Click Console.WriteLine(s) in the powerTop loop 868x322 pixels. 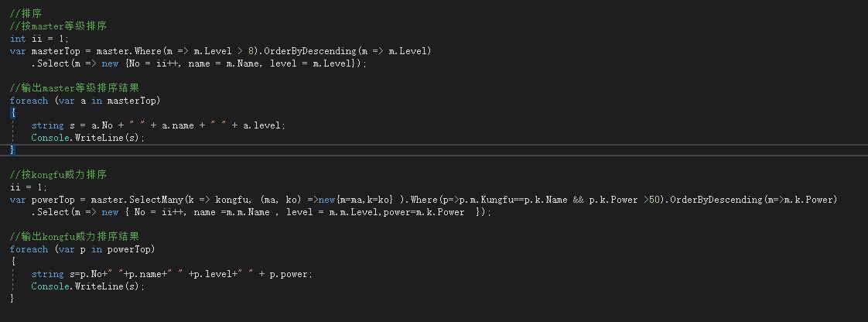pos(87,286)
